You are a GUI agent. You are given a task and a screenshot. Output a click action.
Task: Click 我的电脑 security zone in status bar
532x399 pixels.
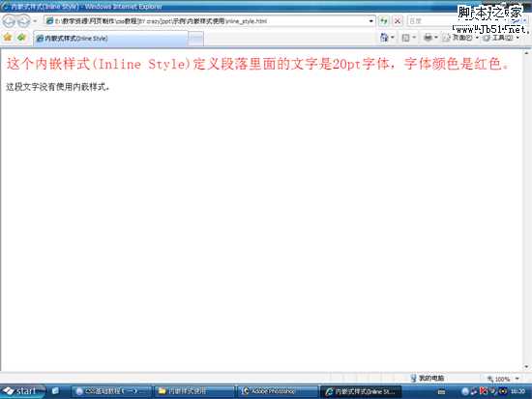click(428, 378)
